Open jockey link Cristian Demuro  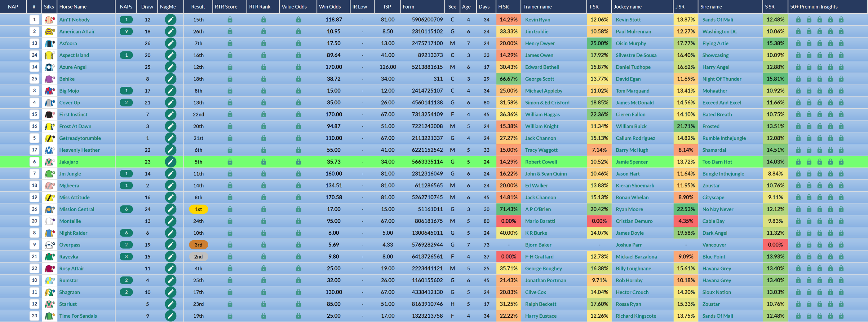(634, 221)
